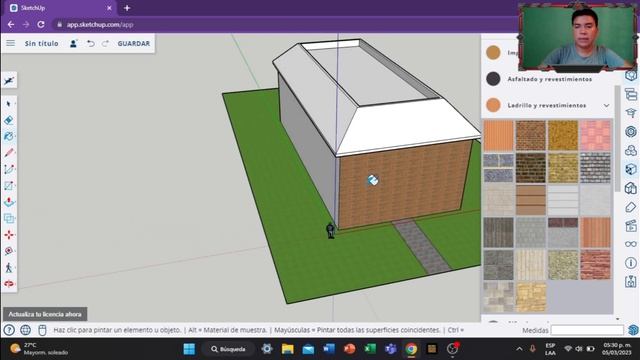Pick the pink tile swatch in first row
Image resolution: width=640 pixels, height=360 pixels.
pos(596,136)
